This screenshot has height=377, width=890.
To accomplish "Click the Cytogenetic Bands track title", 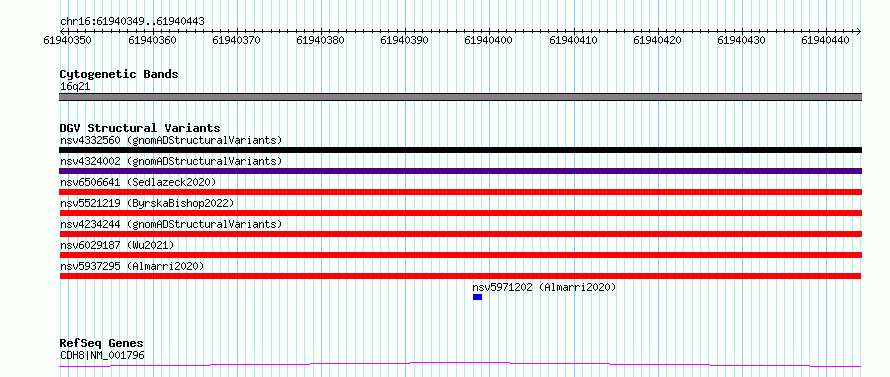I will (x=119, y=74).
